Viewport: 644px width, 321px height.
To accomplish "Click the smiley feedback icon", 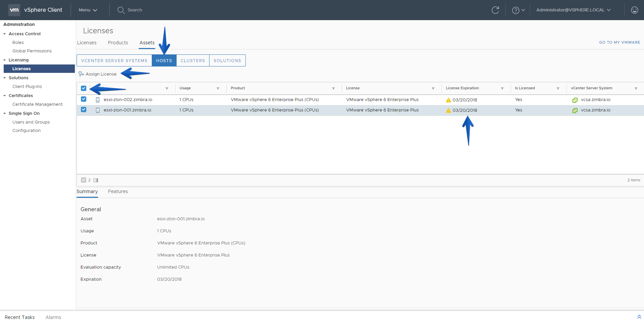I will coord(634,10).
